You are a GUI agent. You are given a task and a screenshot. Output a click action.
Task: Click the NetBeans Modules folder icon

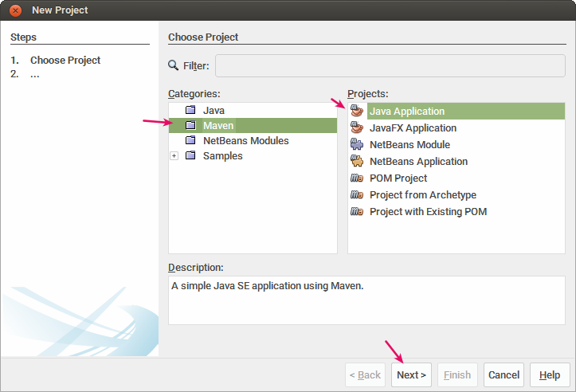click(190, 140)
